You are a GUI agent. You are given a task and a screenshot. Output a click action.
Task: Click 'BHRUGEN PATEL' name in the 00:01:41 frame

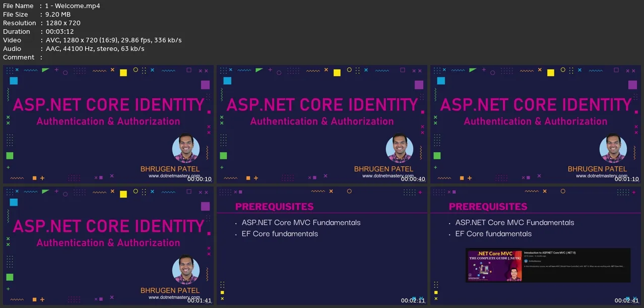(x=170, y=290)
